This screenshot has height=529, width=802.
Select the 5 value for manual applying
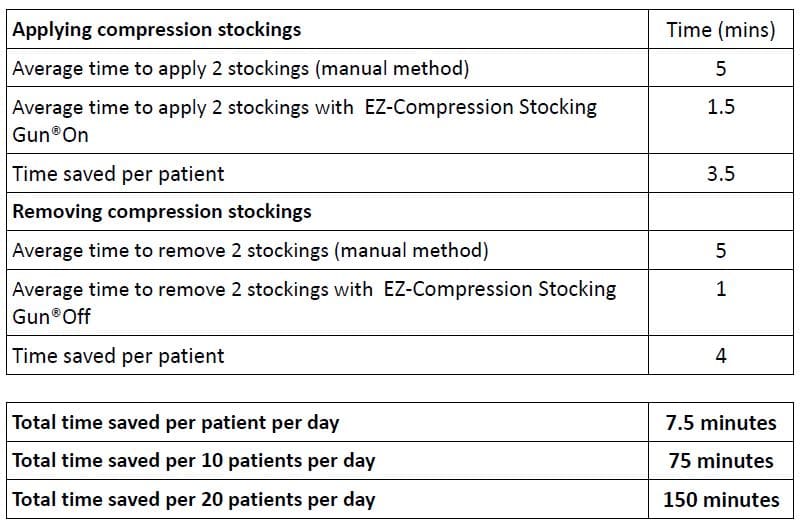tap(720, 69)
